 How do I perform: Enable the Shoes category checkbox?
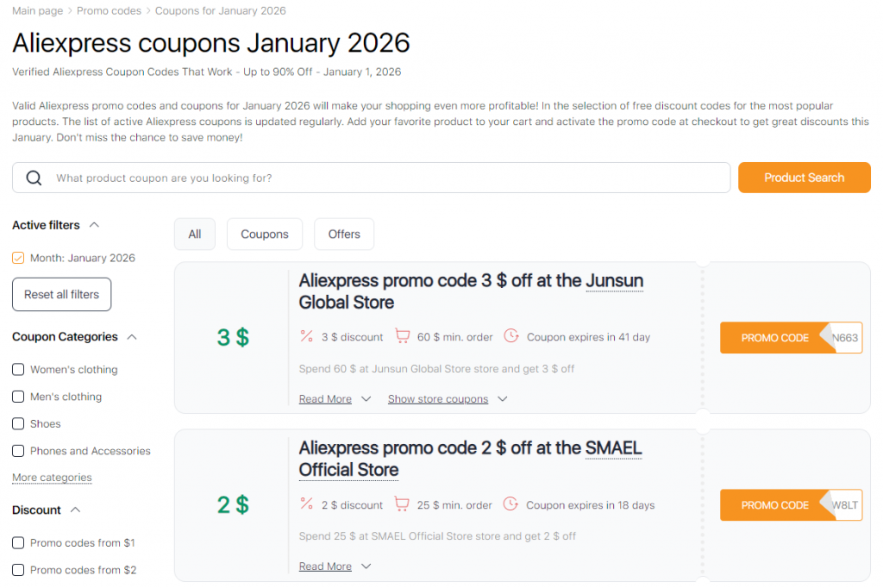pos(18,423)
